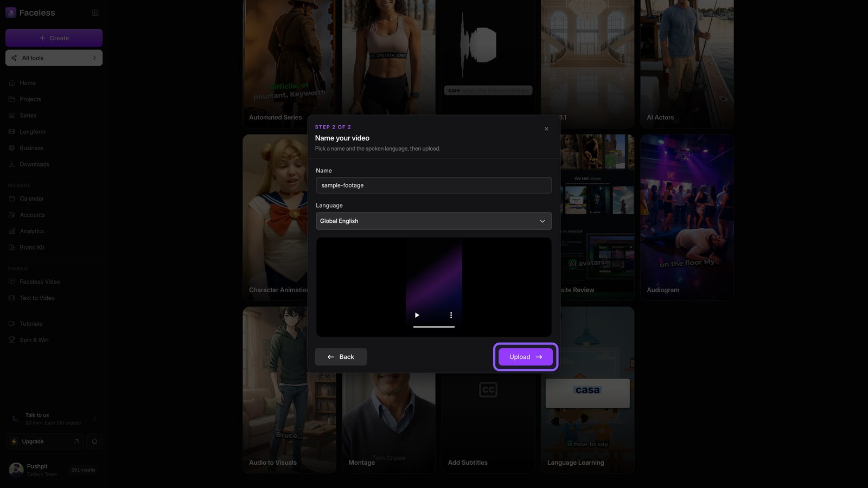Viewport: 868px width, 488px height.
Task: Open the Language dropdown
Action: pos(433,221)
